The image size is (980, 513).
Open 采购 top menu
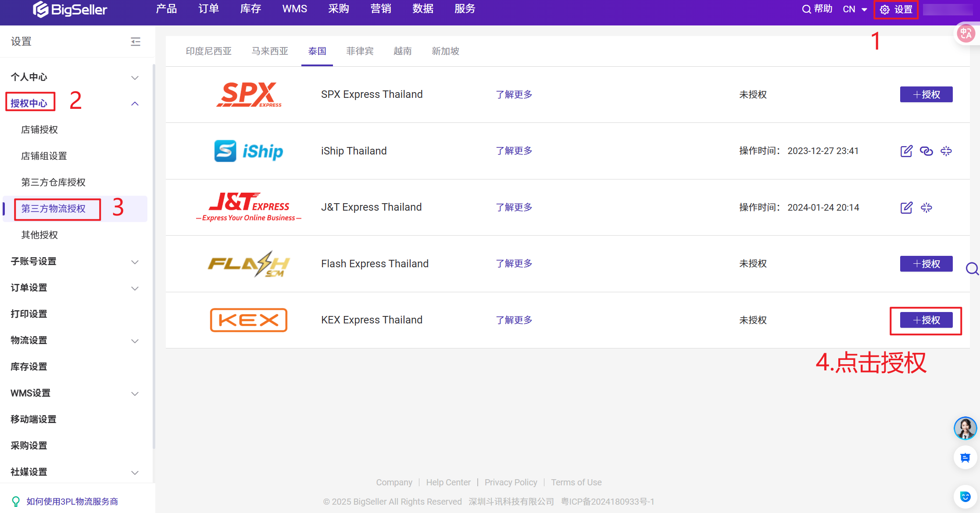(x=339, y=9)
